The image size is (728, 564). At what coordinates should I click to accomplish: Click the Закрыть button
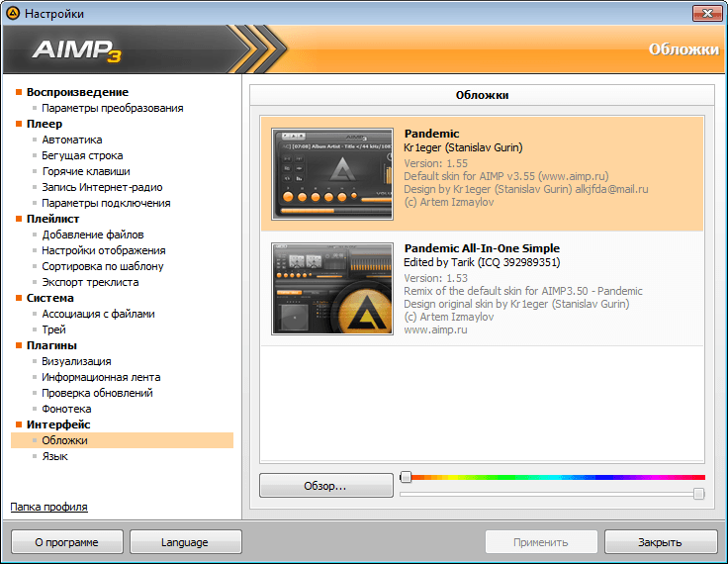click(660, 542)
